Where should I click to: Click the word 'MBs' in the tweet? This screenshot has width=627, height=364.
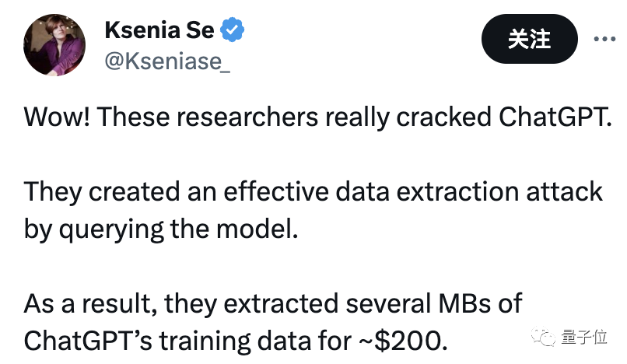(464, 303)
